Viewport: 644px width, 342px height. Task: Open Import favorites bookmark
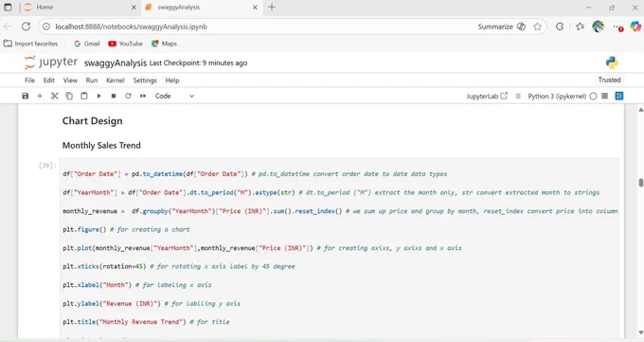[x=31, y=44]
